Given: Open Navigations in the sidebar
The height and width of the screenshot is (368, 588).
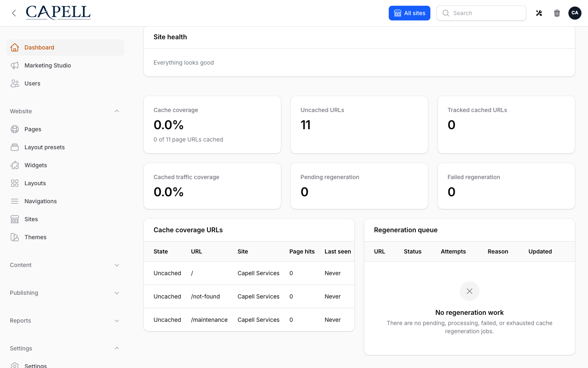Looking at the screenshot, I should [x=65, y=201].
